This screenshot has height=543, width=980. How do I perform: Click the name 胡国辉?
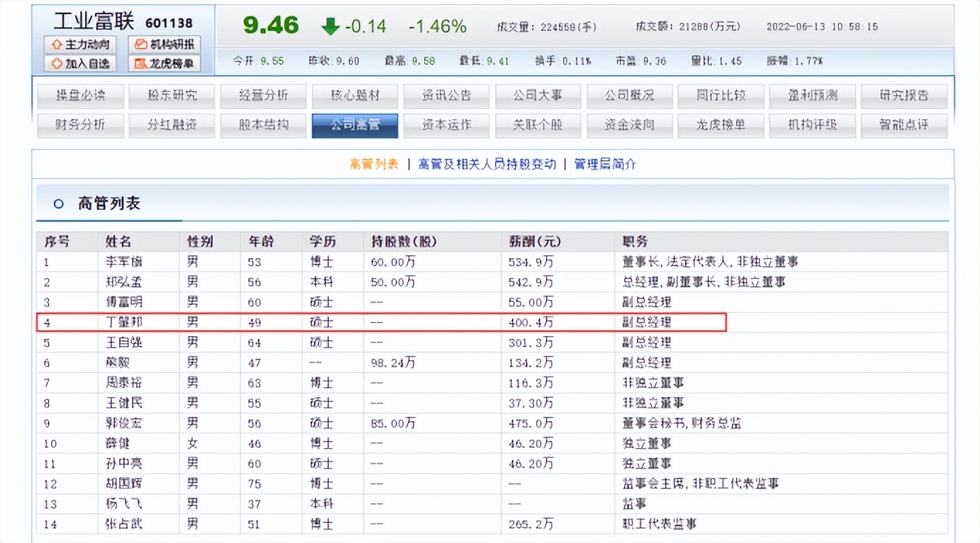coord(124,484)
